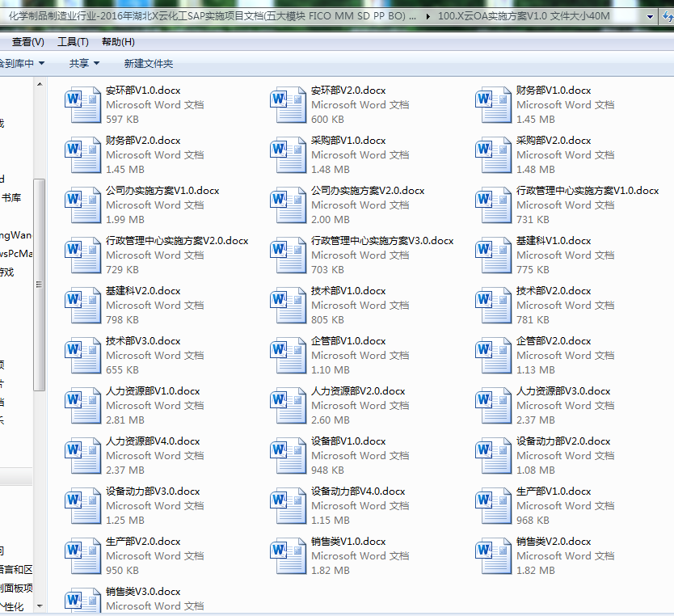Click the 生产部V1.0.docx file icon
This screenshot has height=616, width=674.
[495, 506]
